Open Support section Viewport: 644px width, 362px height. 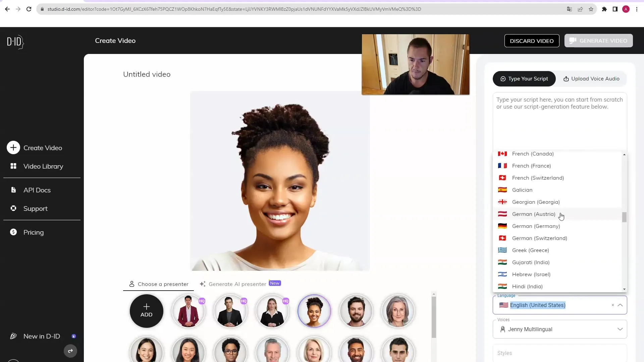pos(35,208)
